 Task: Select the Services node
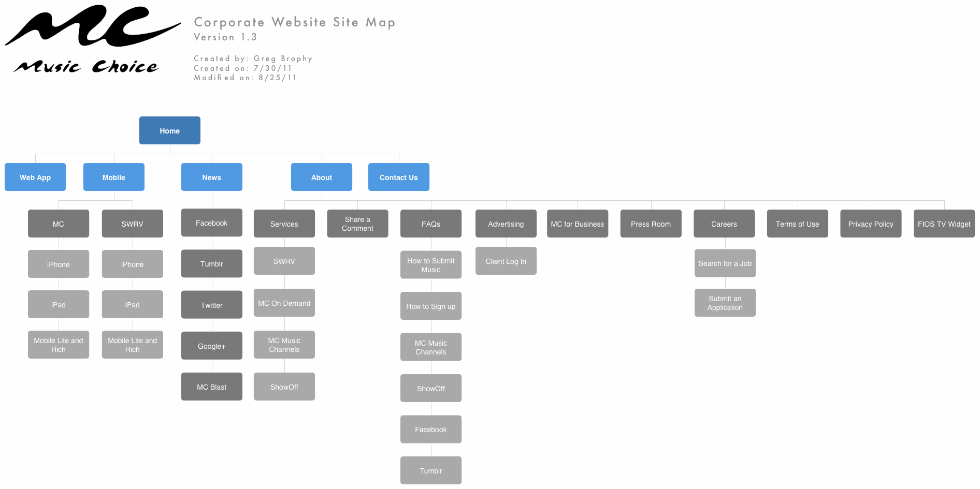pyautogui.click(x=284, y=224)
